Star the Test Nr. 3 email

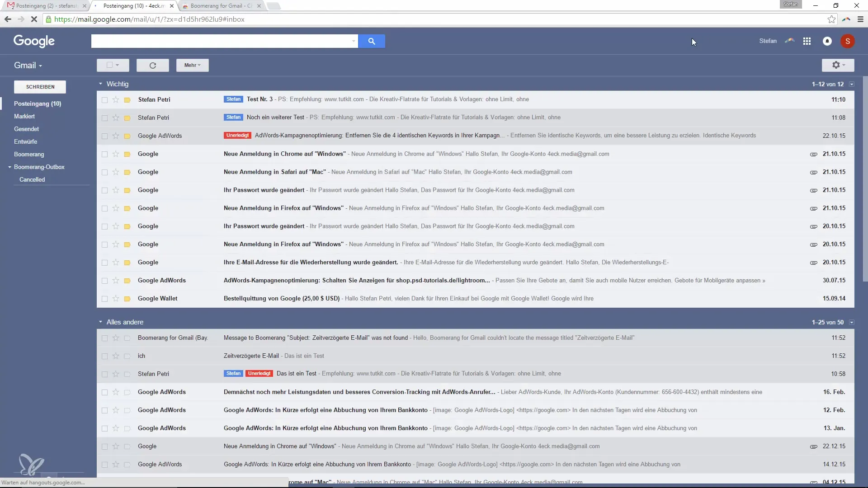[x=116, y=99]
